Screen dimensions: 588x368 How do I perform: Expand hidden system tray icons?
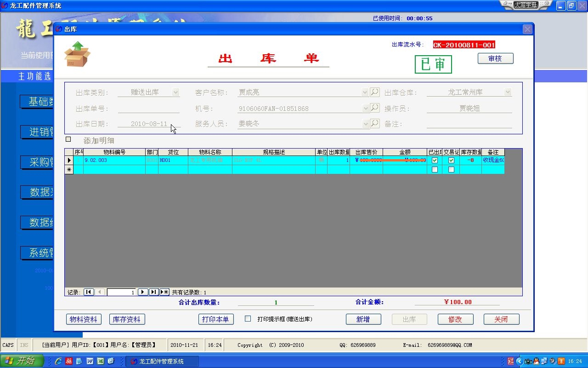[x=520, y=361]
